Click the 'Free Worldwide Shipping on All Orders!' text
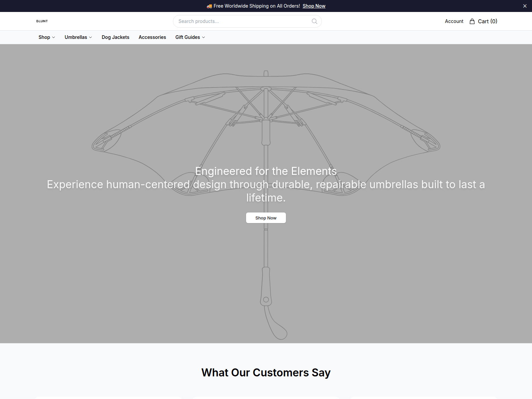 coord(257,6)
